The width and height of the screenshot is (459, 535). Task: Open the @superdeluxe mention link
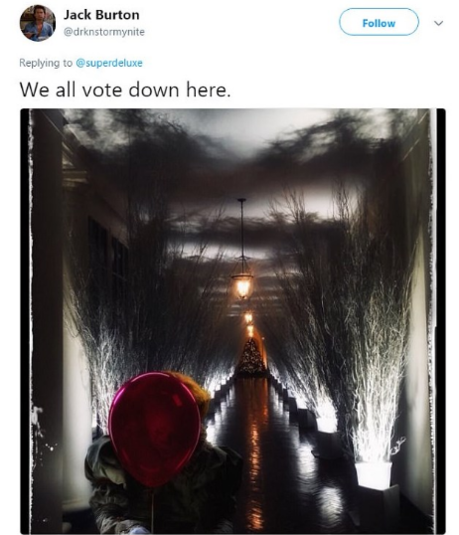(109, 63)
